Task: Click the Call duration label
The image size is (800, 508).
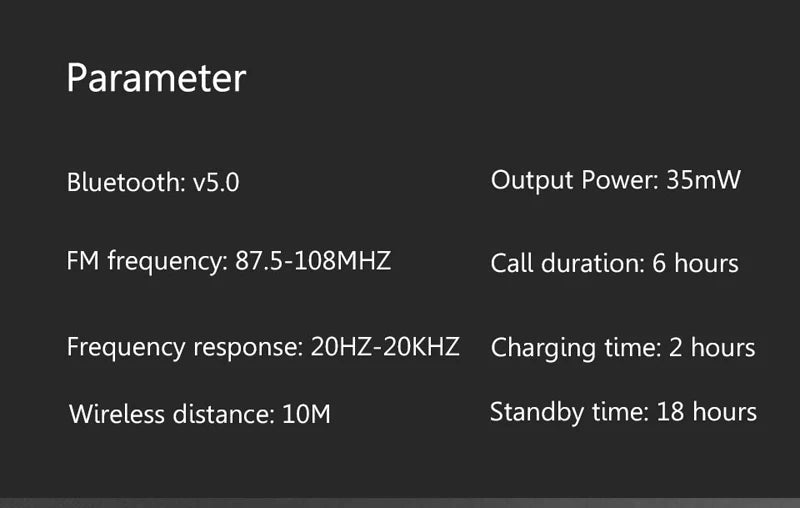Action: (x=567, y=264)
